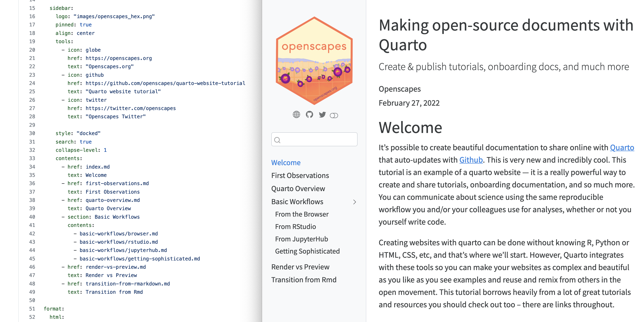644x322 pixels.
Task: Click 'basic-workflows/jupyterhub.md' code line
Action: coord(120,250)
